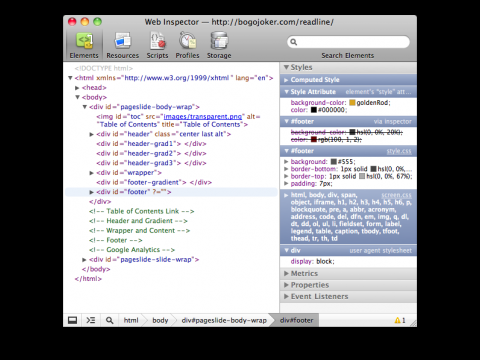Collapse the pageslide-body-wrap div
Screen dimensions: 480x360
(x=84, y=107)
